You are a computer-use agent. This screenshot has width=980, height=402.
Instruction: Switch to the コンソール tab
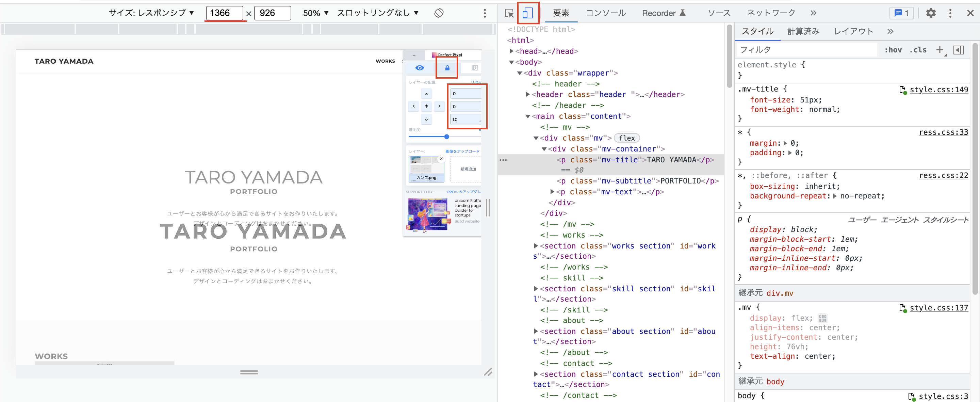(x=605, y=13)
